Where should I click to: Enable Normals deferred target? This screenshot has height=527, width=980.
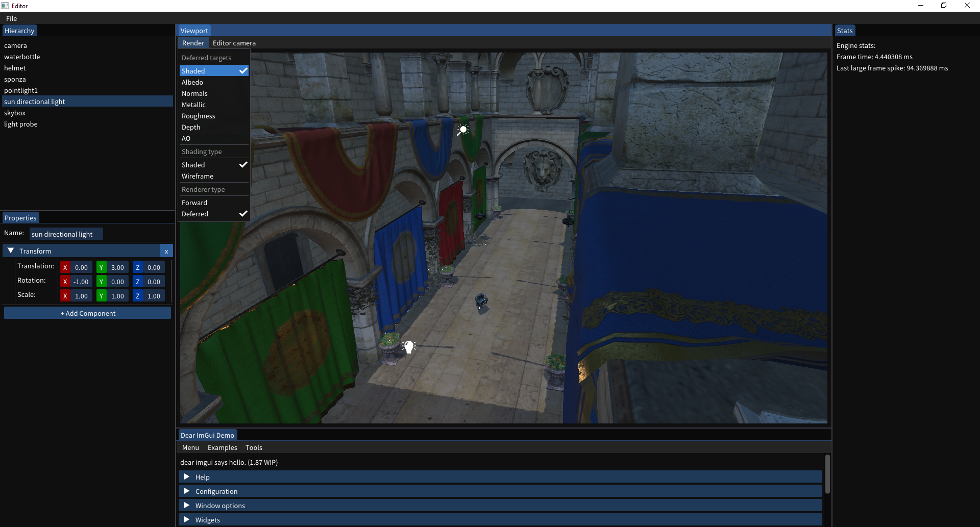tap(214, 93)
